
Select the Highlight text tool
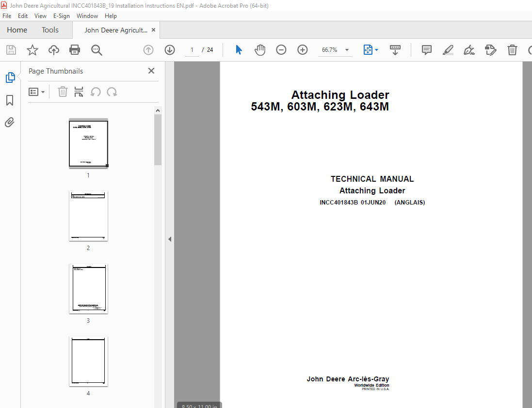pyautogui.click(x=448, y=50)
